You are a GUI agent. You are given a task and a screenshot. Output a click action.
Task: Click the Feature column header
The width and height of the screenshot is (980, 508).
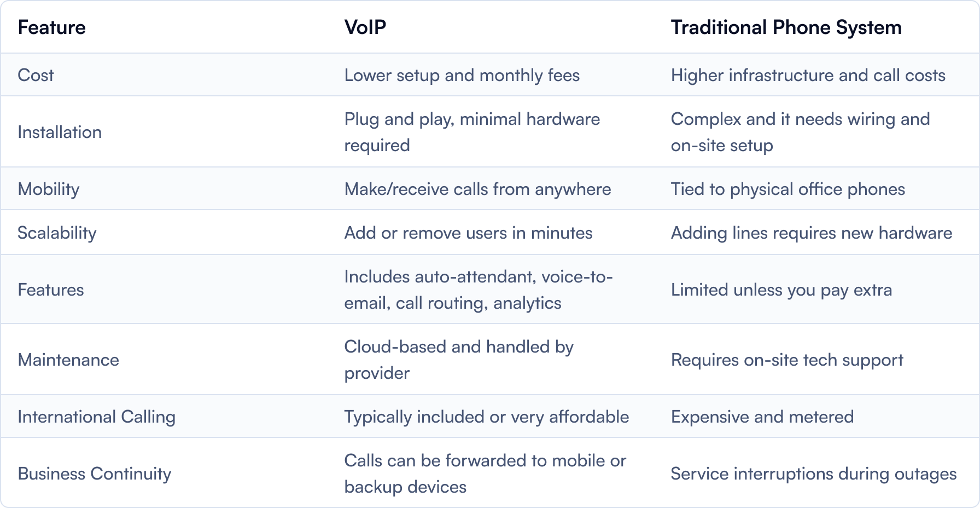51,27
